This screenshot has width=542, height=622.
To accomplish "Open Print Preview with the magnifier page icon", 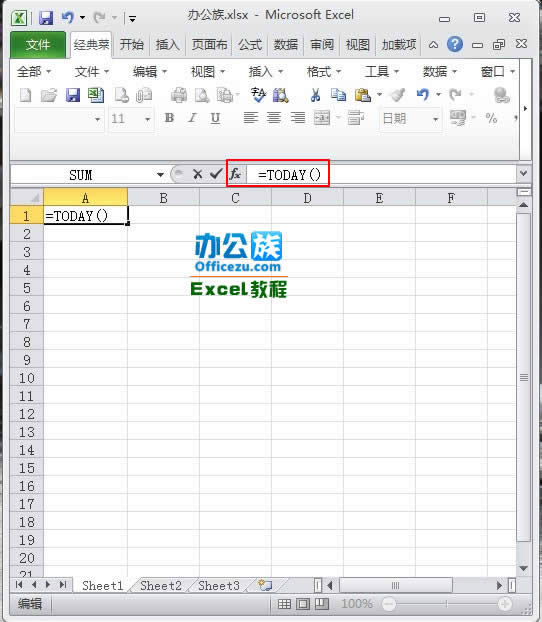I will click(202, 95).
